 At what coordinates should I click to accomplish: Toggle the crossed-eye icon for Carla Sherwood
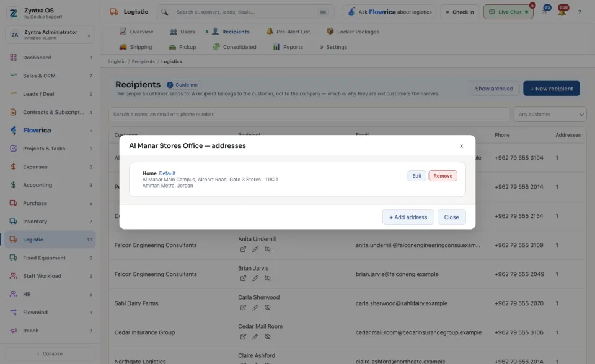268,308
